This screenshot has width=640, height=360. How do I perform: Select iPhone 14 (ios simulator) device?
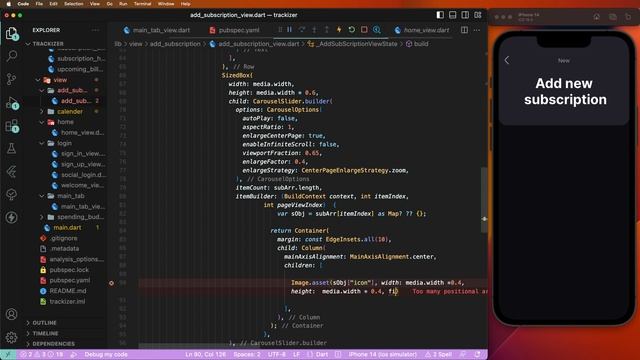[x=382, y=354]
